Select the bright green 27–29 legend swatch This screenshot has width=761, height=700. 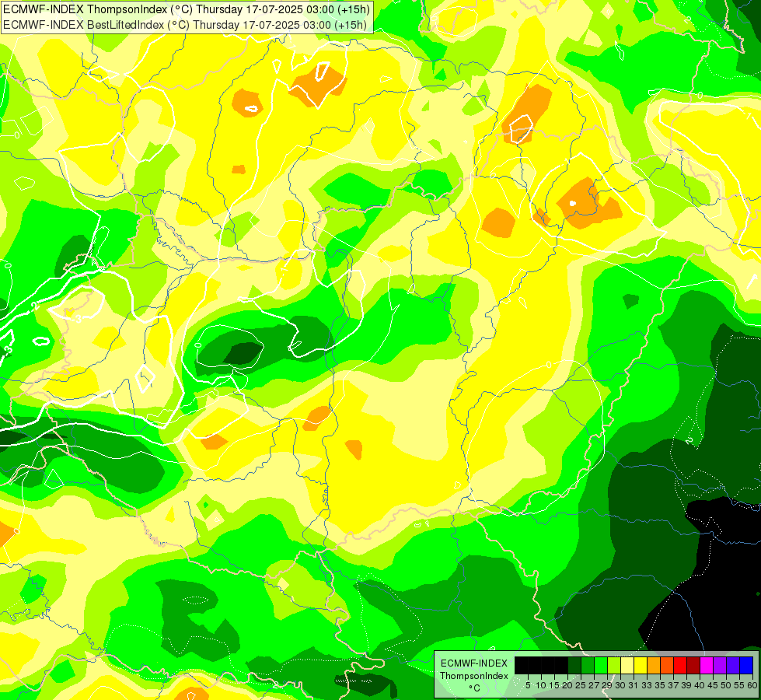pyautogui.click(x=600, y=665)
